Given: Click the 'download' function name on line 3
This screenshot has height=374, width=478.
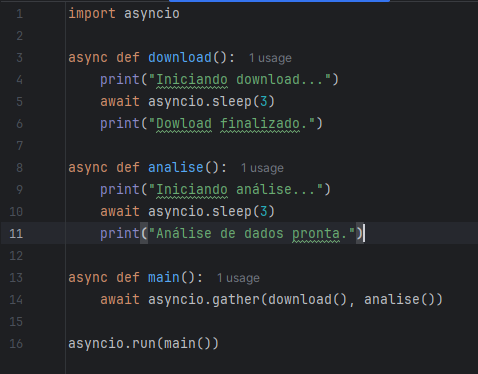Looking at the screenshot, I should [180, 57].
